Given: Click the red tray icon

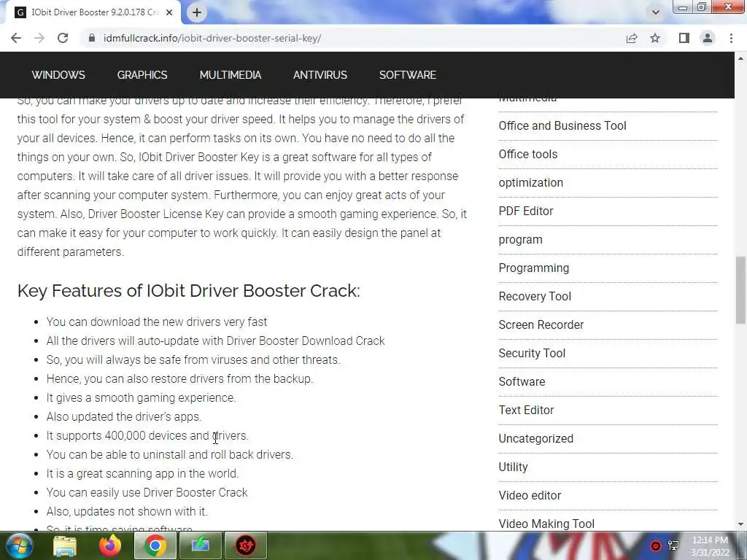Looking at the screenshot, I should [x=656, y=545].
